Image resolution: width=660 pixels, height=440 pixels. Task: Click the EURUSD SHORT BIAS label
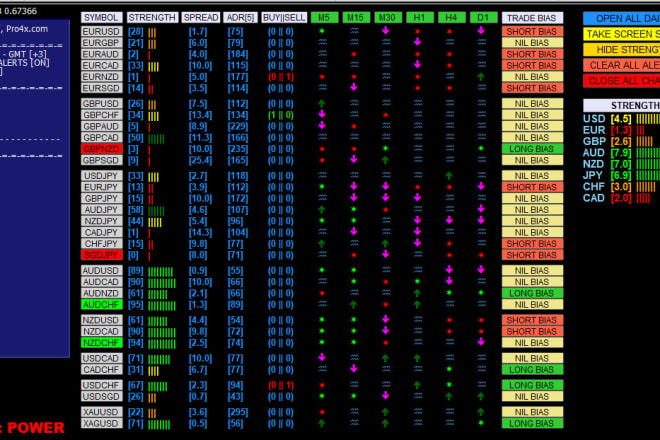click(x=532, y=31)
